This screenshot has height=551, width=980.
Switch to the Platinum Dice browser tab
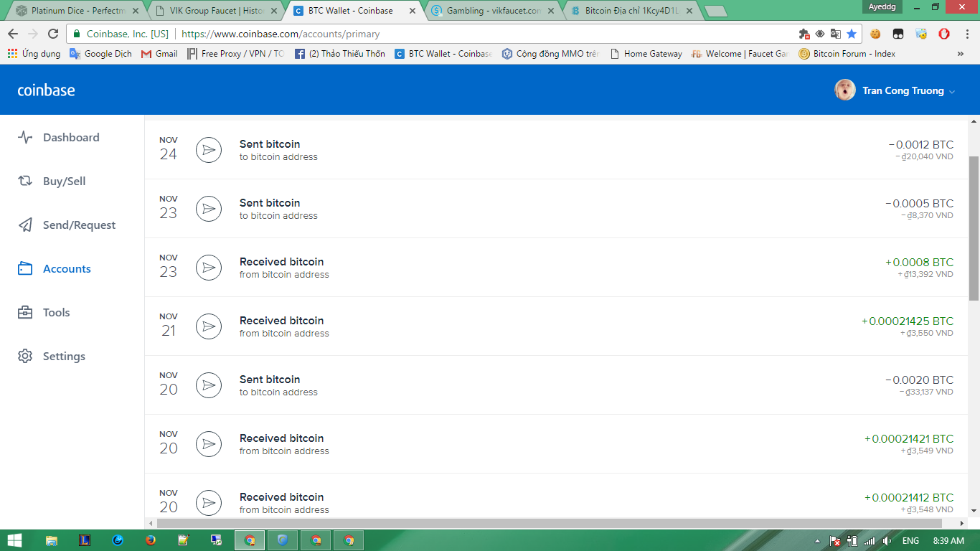[78, 11]
